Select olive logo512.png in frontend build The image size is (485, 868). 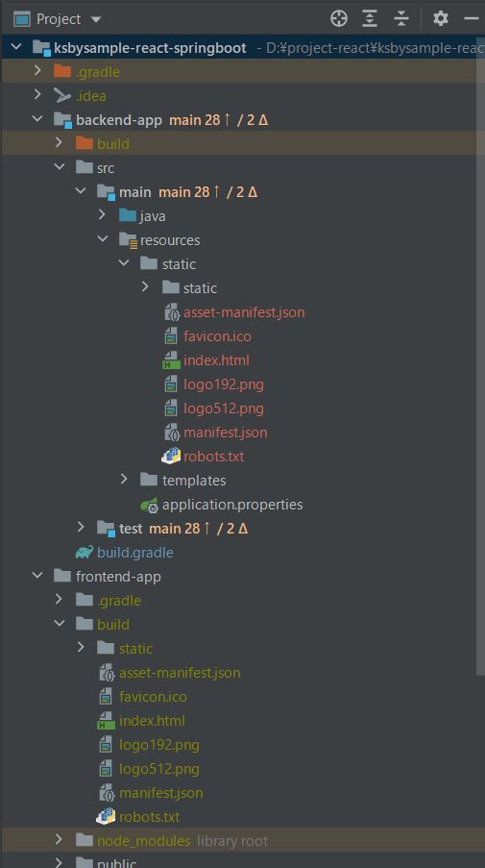point(158,769)
